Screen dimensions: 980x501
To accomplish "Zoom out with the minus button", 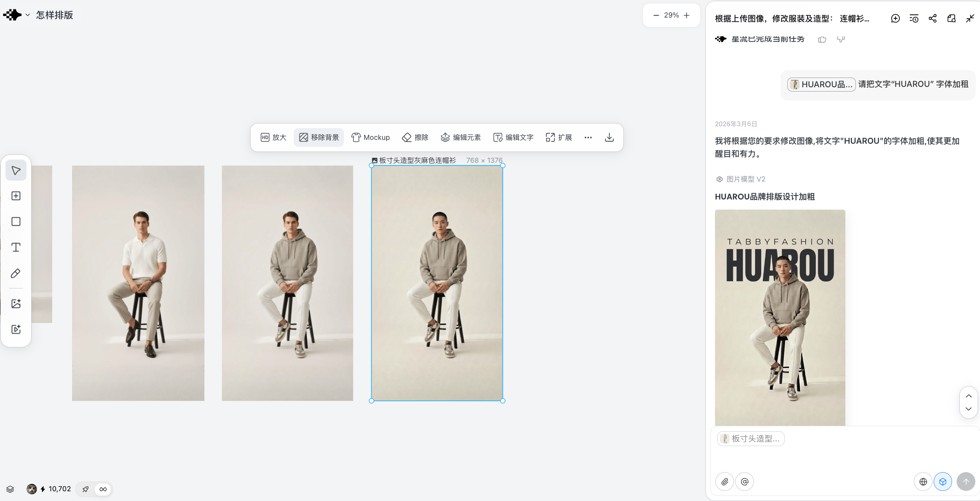I will click(x=656, y=15).
